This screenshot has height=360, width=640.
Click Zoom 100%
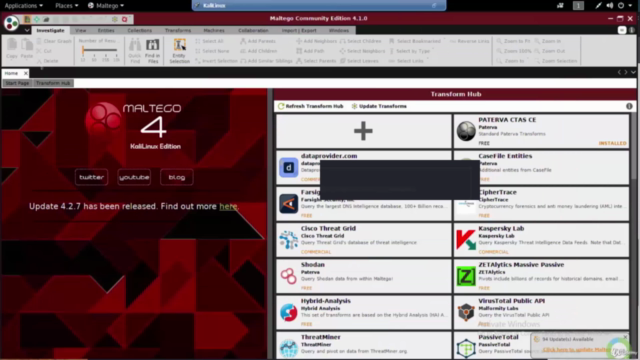(x=513, y=51)
